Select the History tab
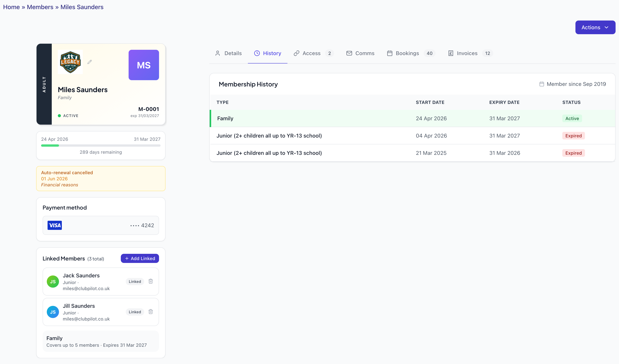619x364 pixels. 267,53
